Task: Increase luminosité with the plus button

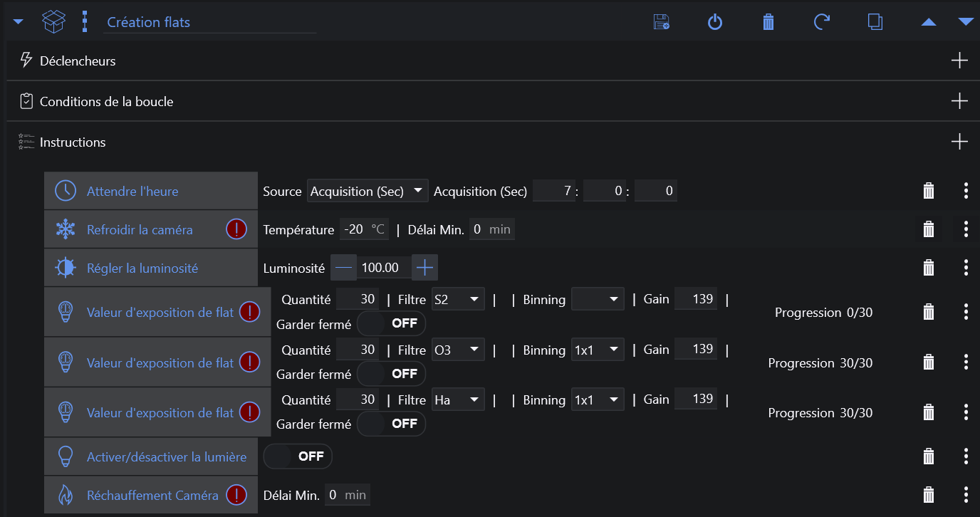Action: coord(425,268)
